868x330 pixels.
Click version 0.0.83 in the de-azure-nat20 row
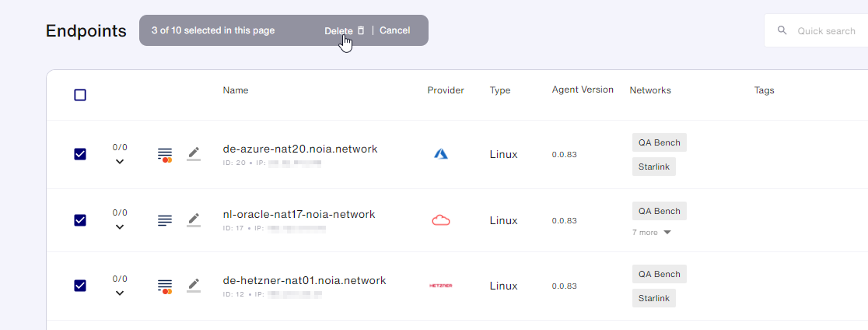(564, 154)
